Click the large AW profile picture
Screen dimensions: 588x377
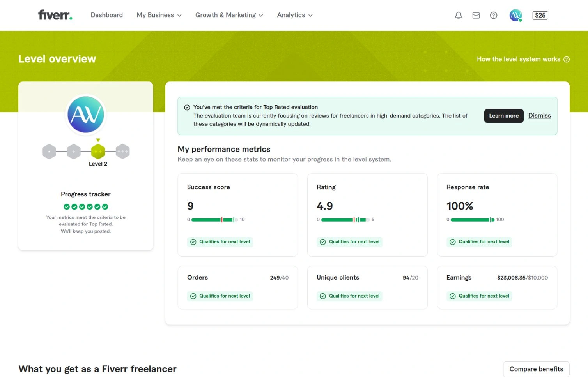pos(86,115)
